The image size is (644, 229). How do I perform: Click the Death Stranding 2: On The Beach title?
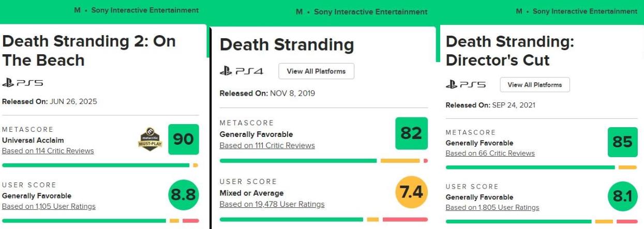coord(89,51)
